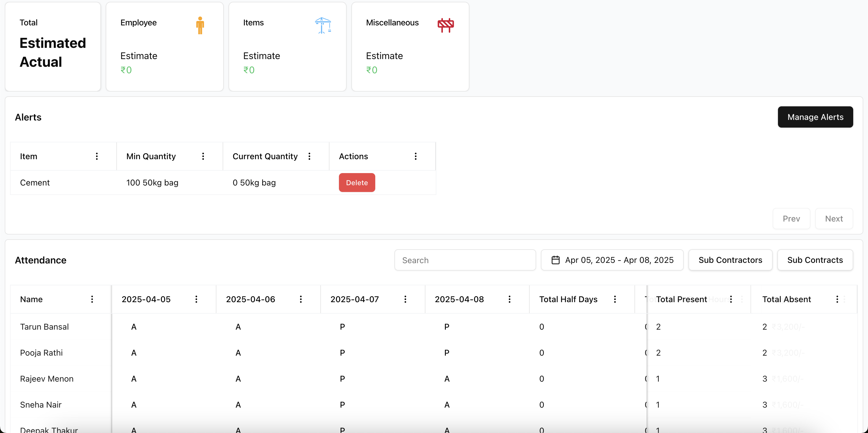Switch to Sub Contracts view

(815, 260)
